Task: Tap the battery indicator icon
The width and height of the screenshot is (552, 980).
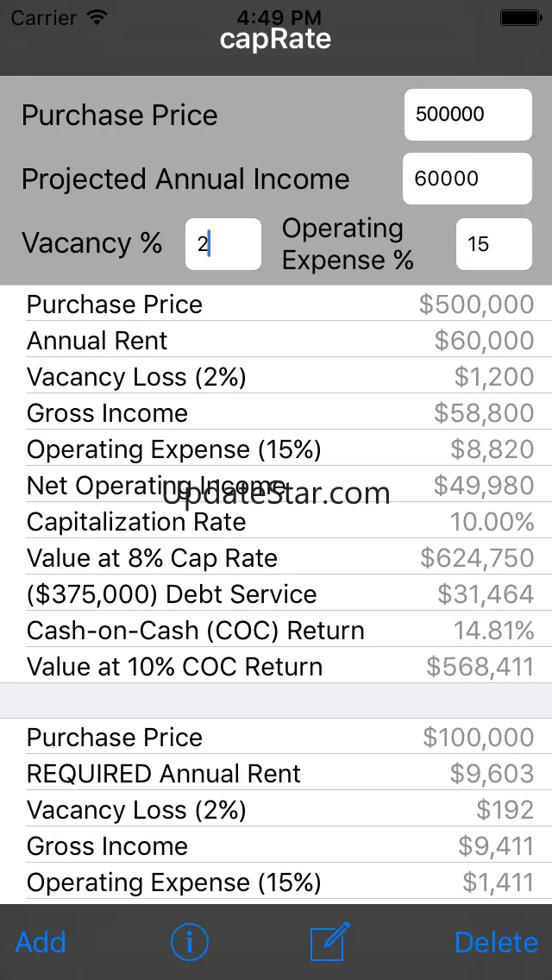Action: click(520, 17)
